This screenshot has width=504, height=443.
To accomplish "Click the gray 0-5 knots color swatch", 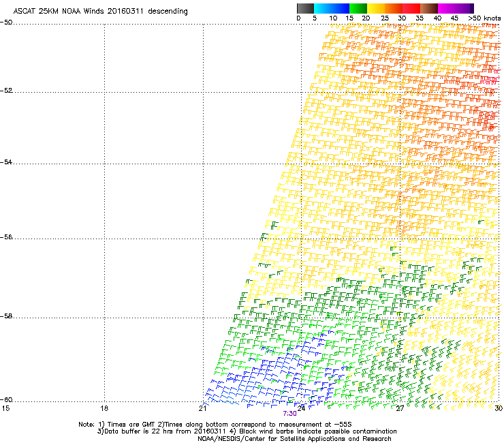I will pos(305,8).
